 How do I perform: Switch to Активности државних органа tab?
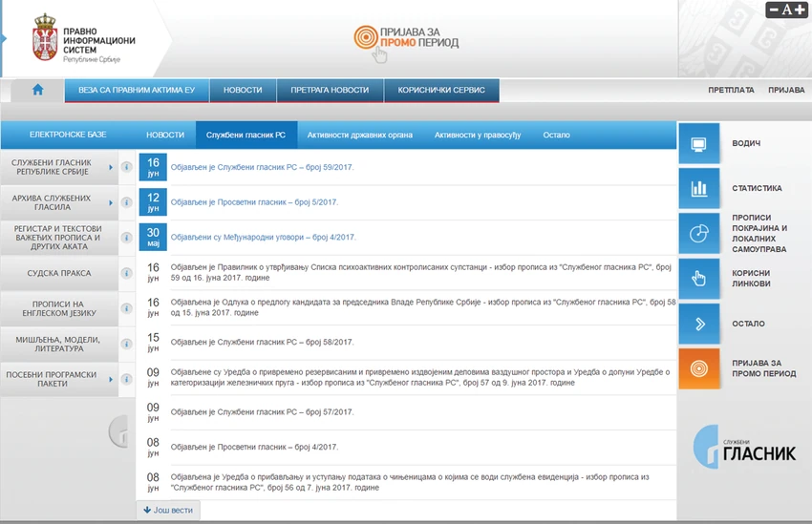(360, 135)
